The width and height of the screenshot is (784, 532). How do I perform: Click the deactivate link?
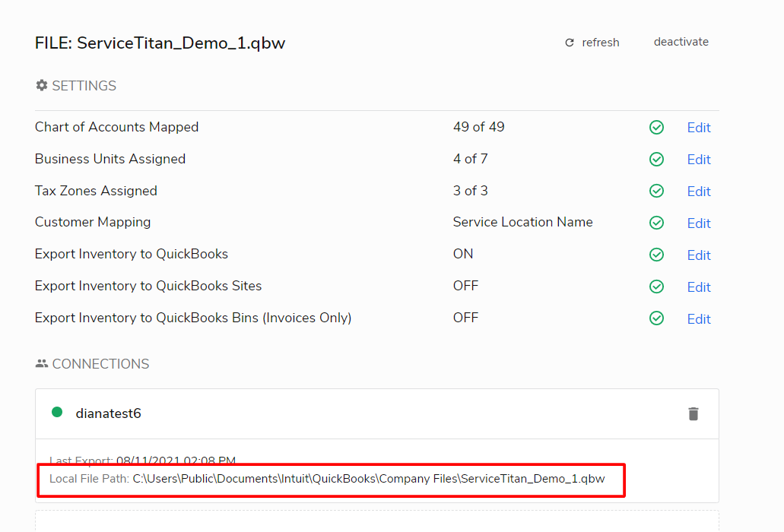(x=681, y=42)
